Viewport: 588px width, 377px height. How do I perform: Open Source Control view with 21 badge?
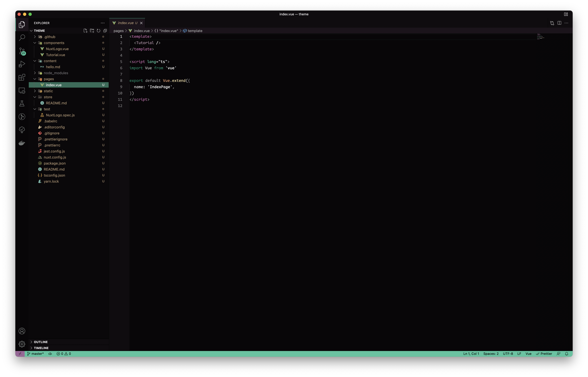[22, 51]
